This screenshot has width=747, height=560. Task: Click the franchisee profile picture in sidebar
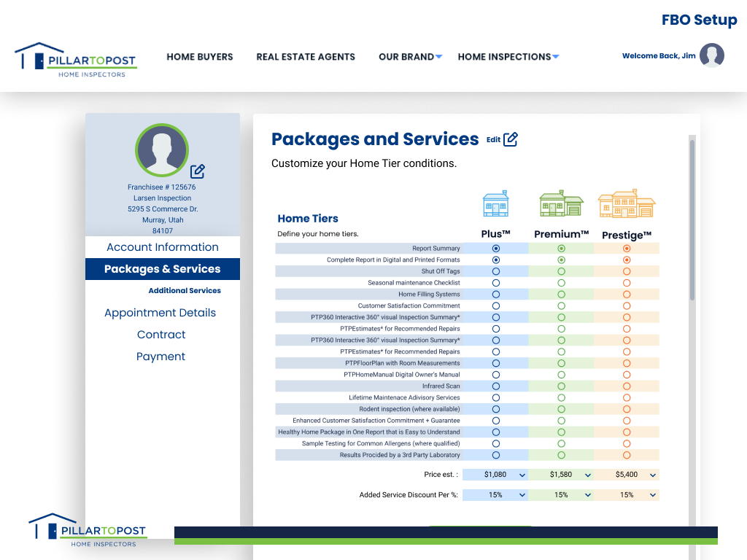(x=162, y=150)
